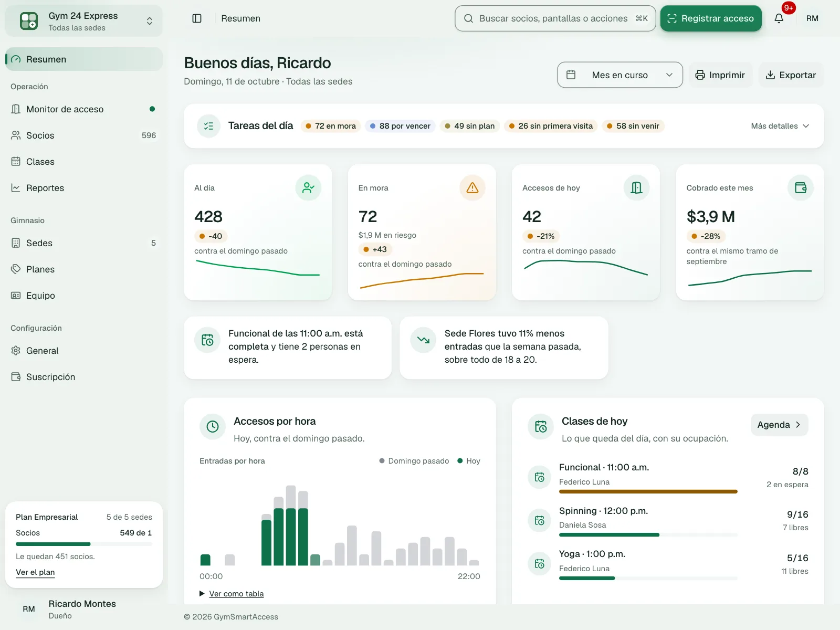Click the Al día user-check icon
The height and width of the screenshot is (630, 840).
tap(308, 187)
